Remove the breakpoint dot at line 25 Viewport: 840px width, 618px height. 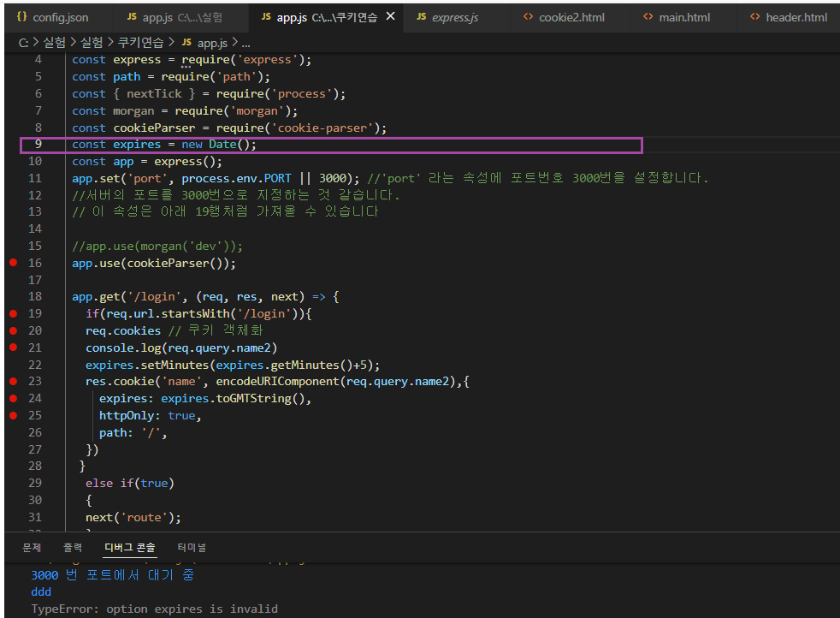[13, 415]
